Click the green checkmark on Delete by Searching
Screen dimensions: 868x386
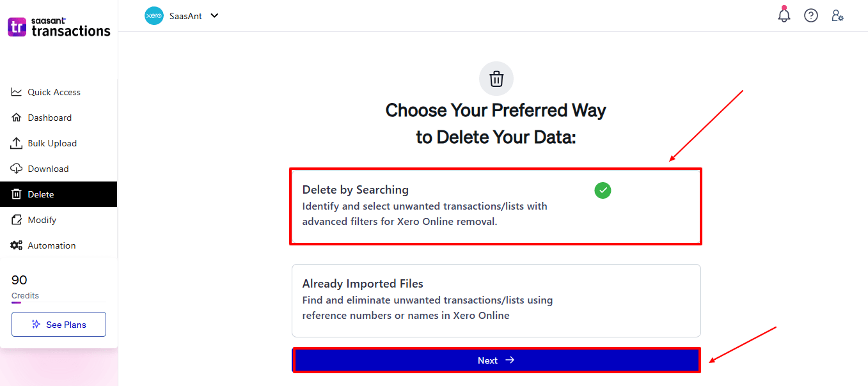pyautogui.click(x=602, y=190)
